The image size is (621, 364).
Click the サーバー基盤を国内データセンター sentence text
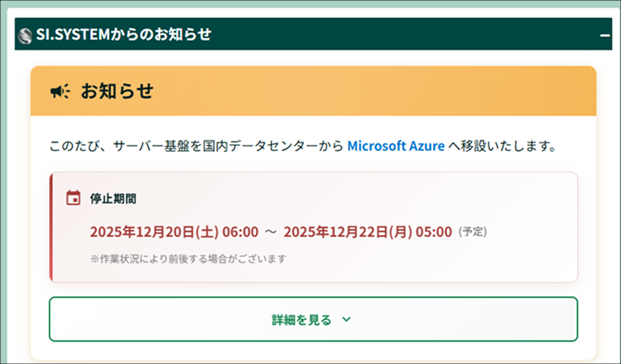[225, 146]
